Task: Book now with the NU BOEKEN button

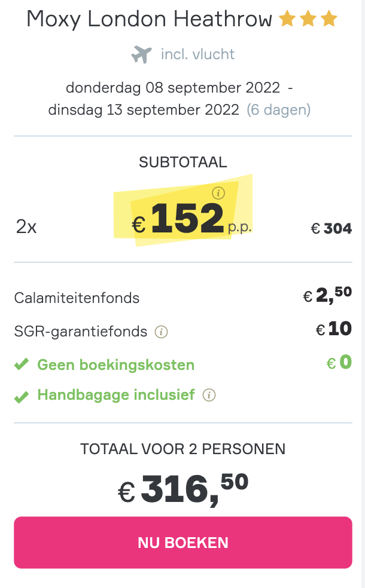Action: click(183, 543)
